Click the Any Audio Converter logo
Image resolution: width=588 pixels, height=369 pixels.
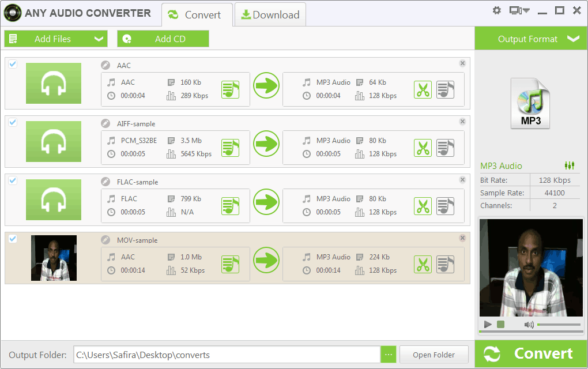(13, 13)
